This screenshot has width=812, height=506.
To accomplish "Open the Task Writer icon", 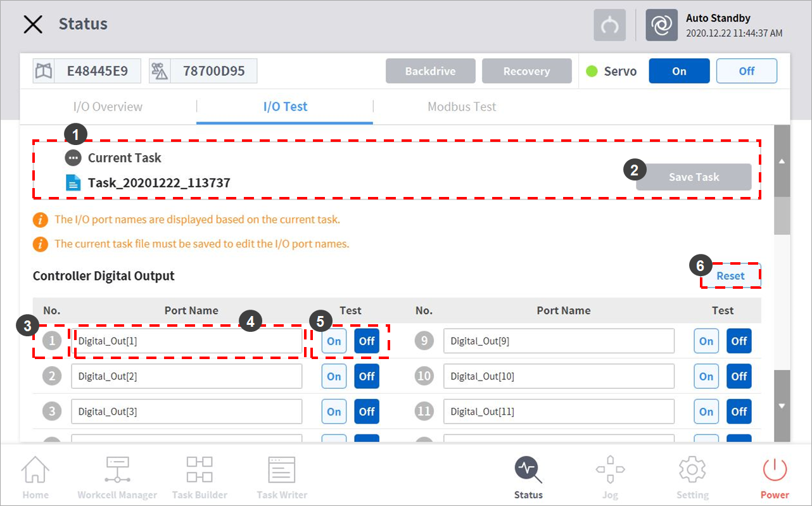I will pos(282,472).
